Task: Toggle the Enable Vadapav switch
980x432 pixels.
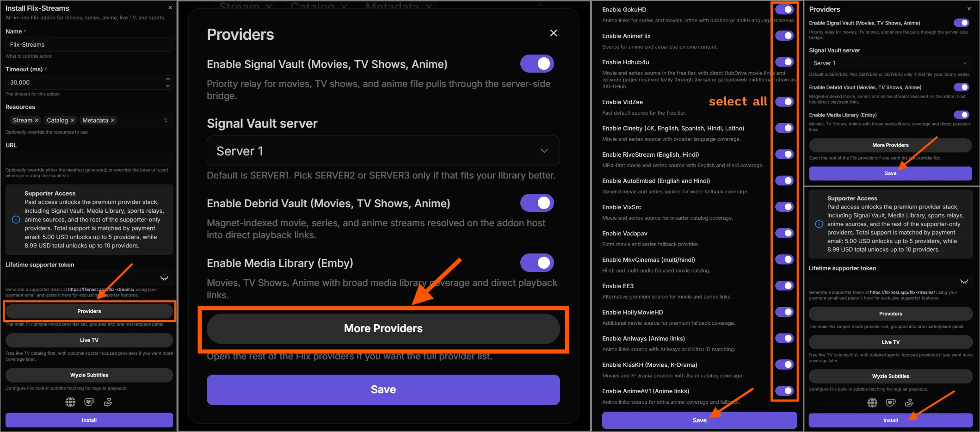Action: pos(784,234)
